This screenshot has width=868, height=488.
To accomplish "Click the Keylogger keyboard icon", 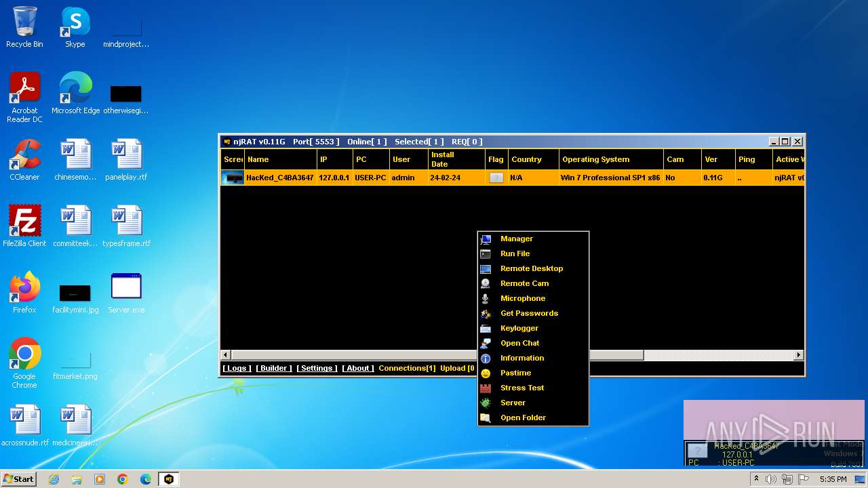I will [486, 329].
